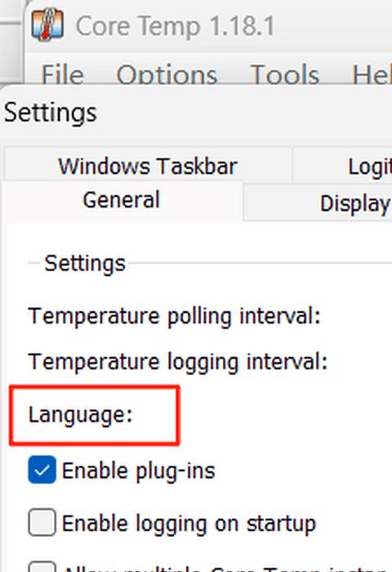
Task: Open the Tools menu
Action: (284, 74)
